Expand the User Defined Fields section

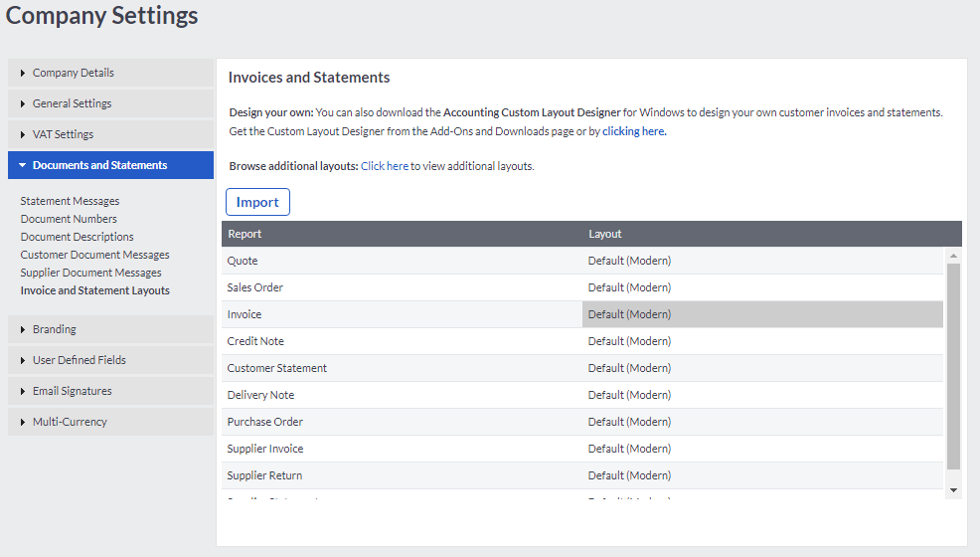[x=79, y=360]
